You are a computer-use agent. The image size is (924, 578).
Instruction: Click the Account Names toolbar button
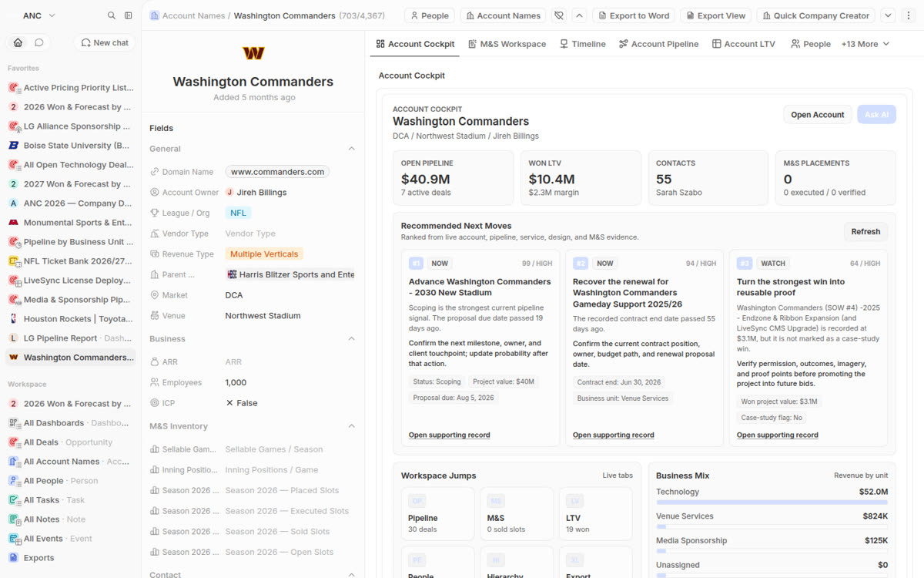point(503,15)
